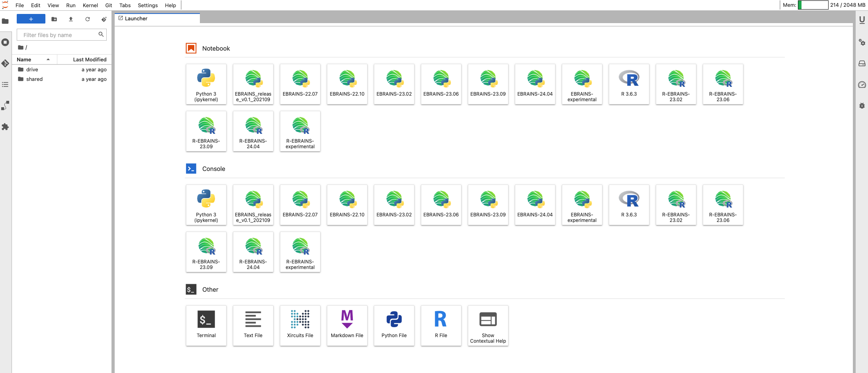Image resolution: width=868 pixels, height=373 pixels.
Task: Create a new Python File
Action: pos(394,326)
